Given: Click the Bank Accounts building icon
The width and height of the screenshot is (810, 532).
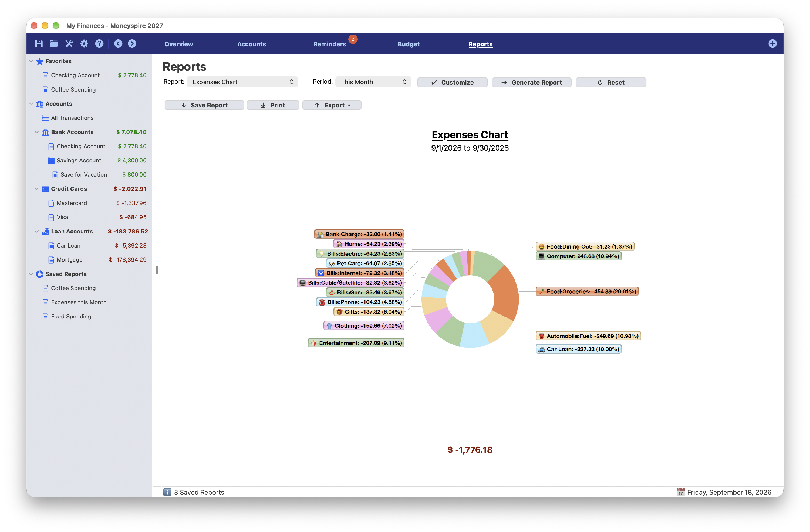Looking at the screenshot, I should point(45,132).
